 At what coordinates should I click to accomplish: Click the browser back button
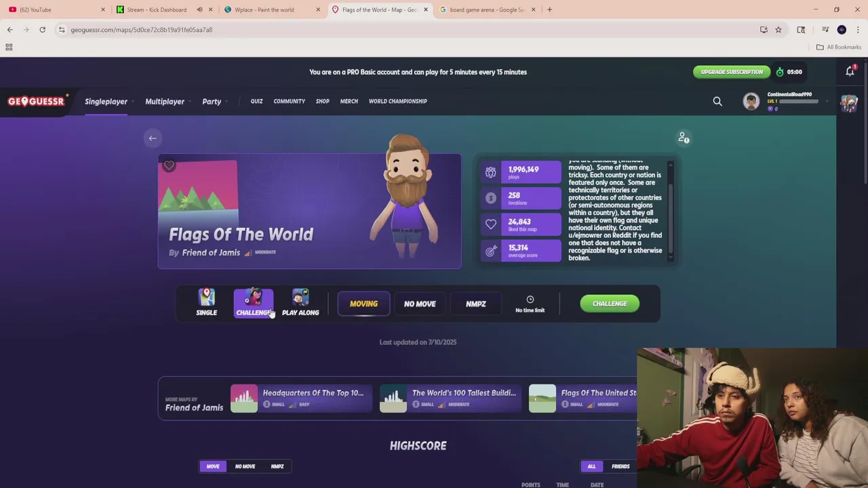tap(9, 30)
